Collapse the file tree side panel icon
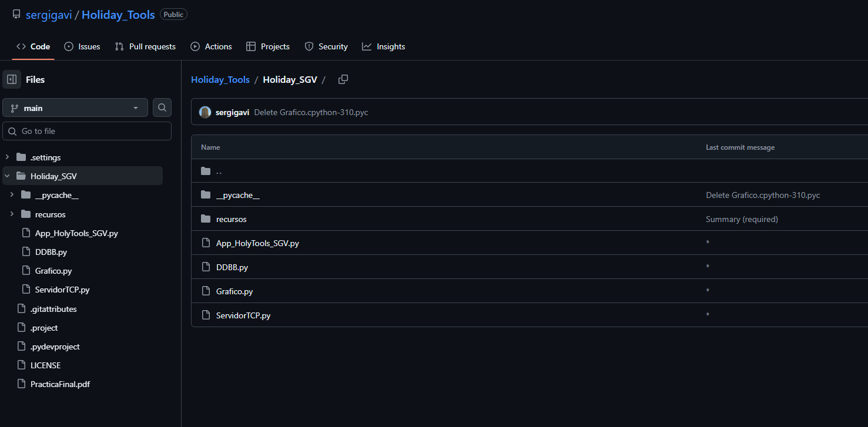The width and height of the screenshot is (868, 427). [x=12, y=79]
